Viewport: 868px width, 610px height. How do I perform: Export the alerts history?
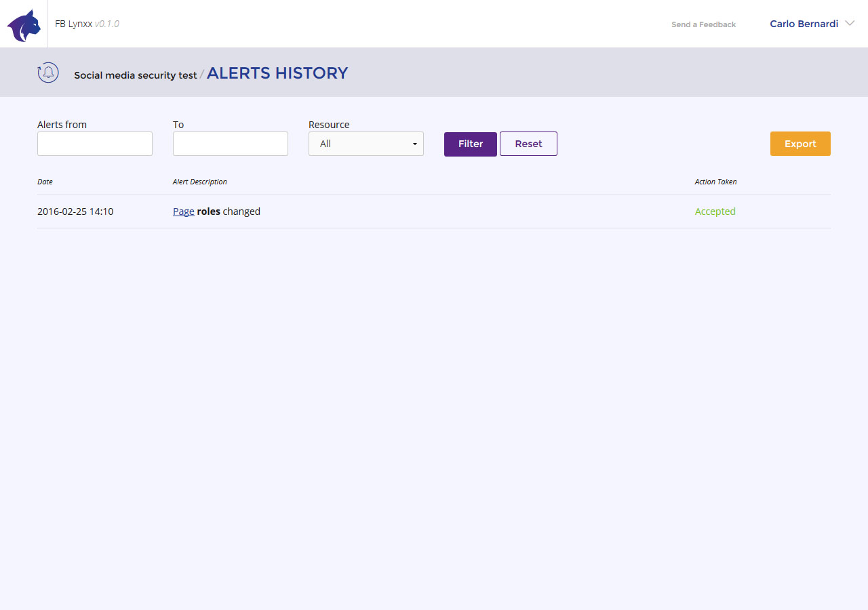pyautogui.click(x=800, y=144)
